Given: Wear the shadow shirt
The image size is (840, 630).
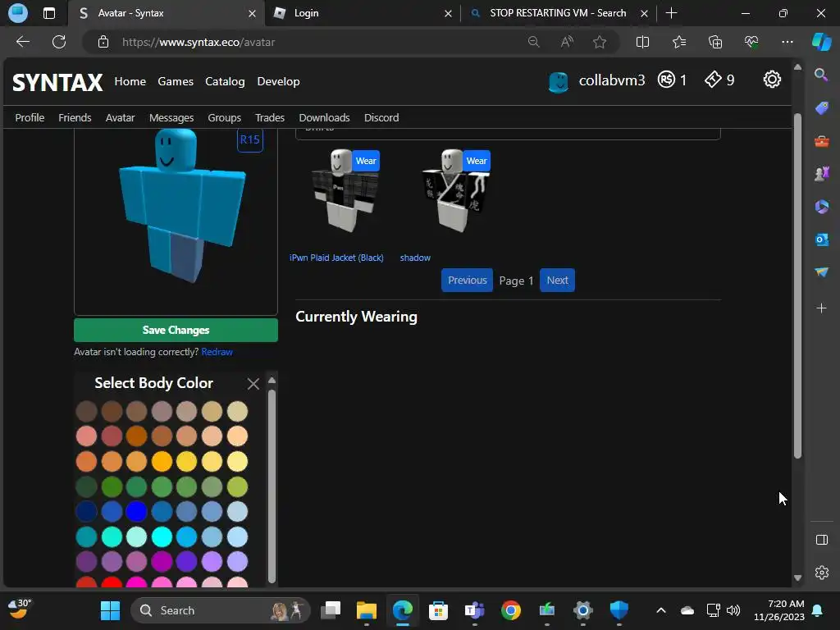Looking at the screenshot, I should coord(477,161).
